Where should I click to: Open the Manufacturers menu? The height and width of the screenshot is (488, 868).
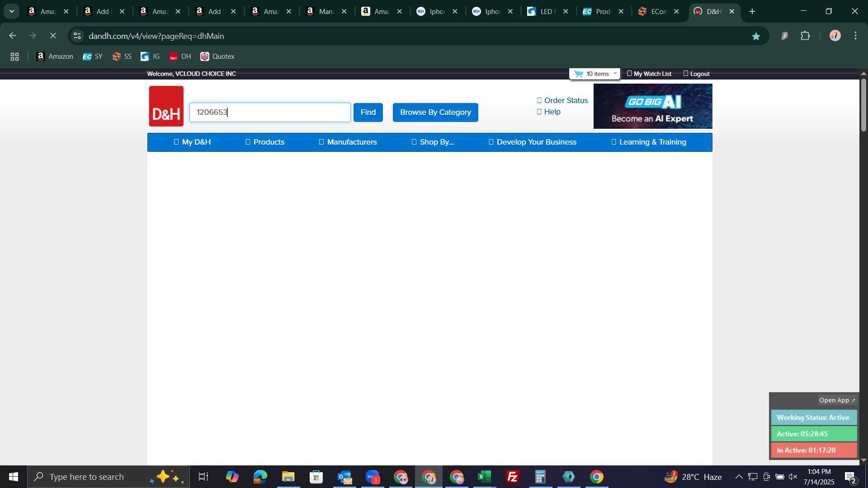[x=348, y=142]
